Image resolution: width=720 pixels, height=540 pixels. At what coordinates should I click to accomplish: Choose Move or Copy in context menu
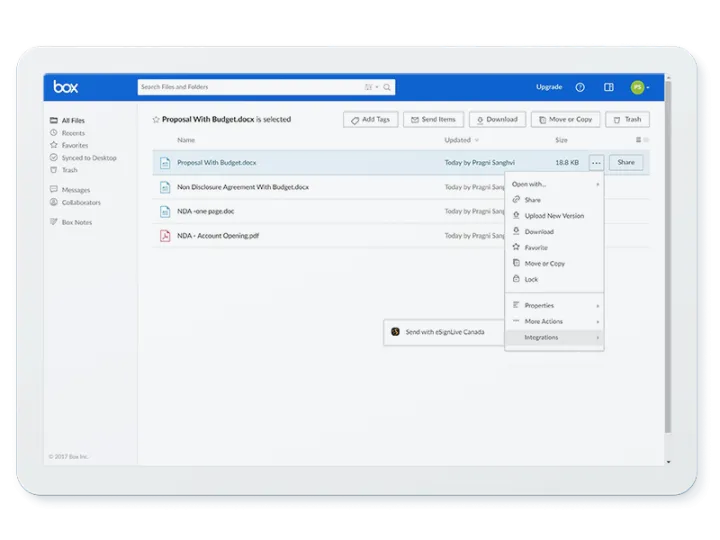(554, 264)
